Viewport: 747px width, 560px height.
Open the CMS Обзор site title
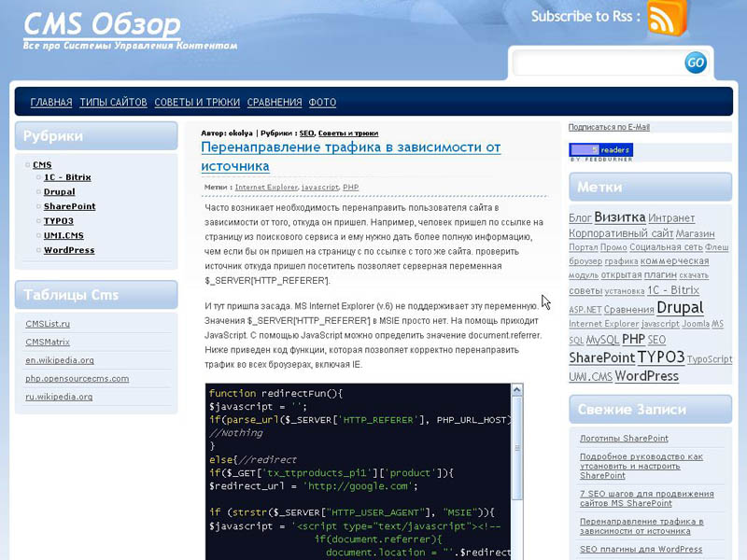(x=102, y=24)
